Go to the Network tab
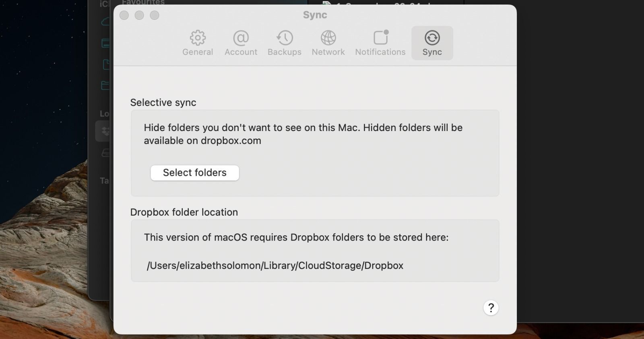 coord(328,43)
